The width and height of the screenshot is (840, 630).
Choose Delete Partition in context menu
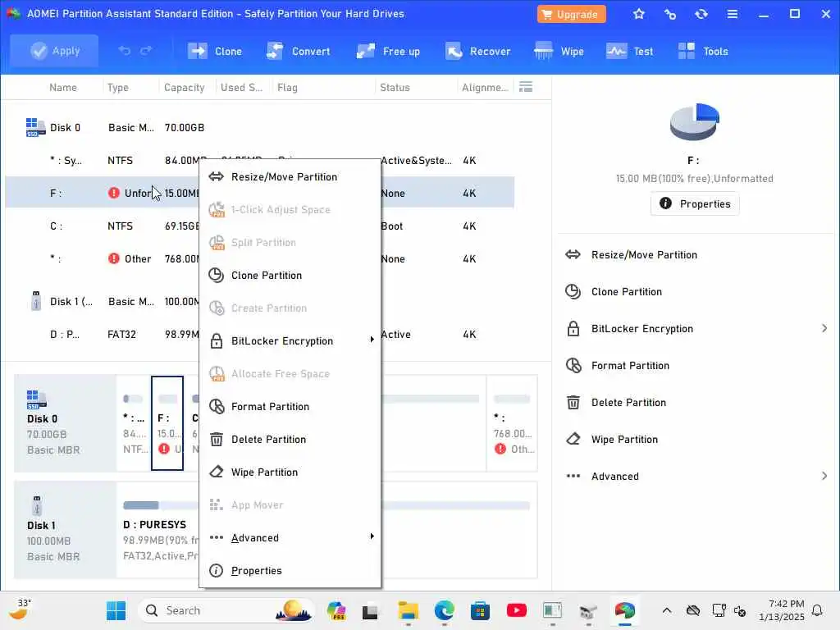[290, 440]
